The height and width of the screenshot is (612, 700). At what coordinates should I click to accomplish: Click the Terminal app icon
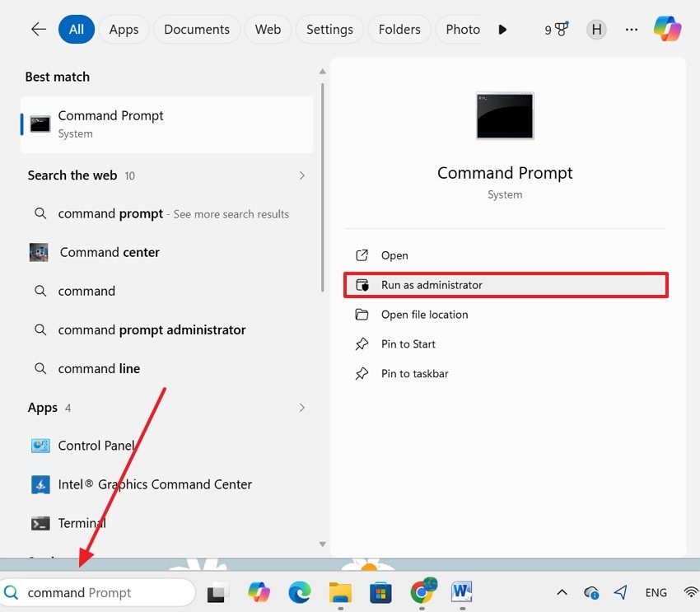click(x=40, y=523)
